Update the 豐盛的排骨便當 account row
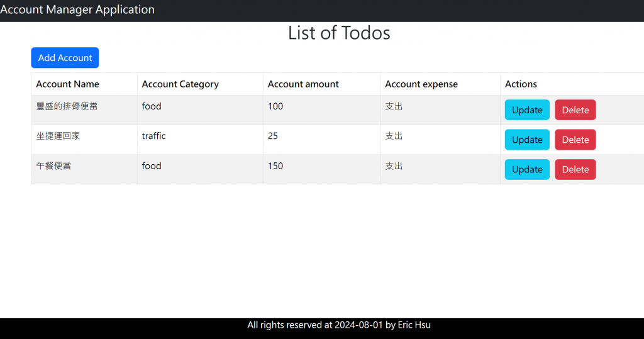644x339 pixels. point(527,110)
